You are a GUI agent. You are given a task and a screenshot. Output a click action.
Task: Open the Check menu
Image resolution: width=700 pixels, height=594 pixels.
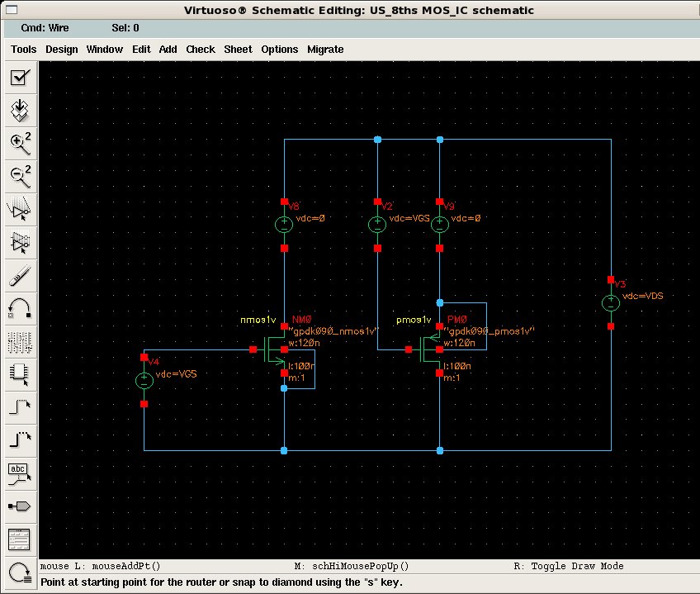click(x=201, y=50)
